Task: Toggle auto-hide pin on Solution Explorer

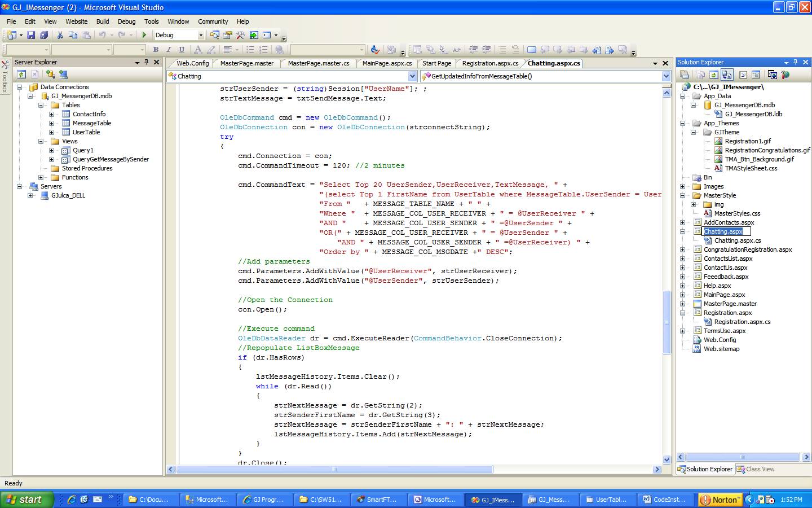Action: point(795,62)
